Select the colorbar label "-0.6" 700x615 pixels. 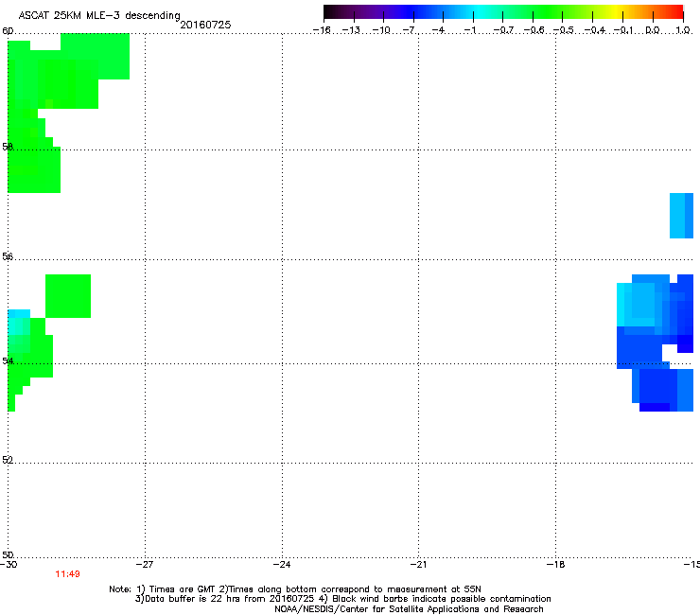[x=534, y=30]
